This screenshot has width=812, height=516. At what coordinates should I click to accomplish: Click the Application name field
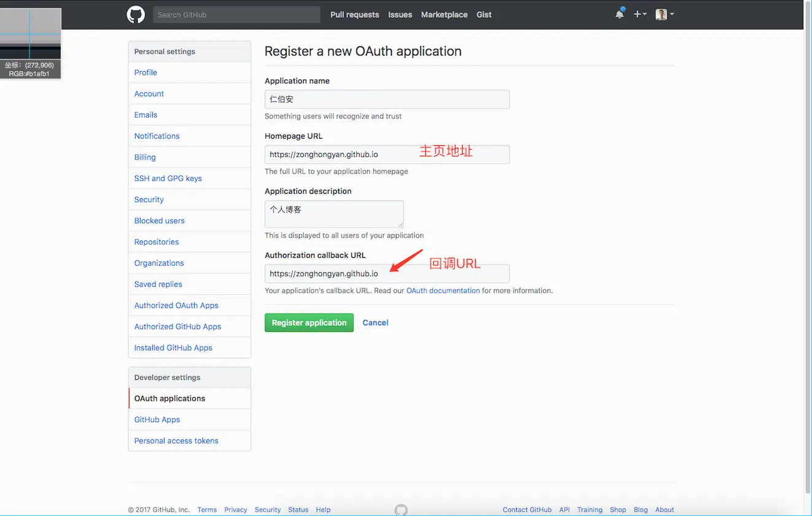point(387,99)
